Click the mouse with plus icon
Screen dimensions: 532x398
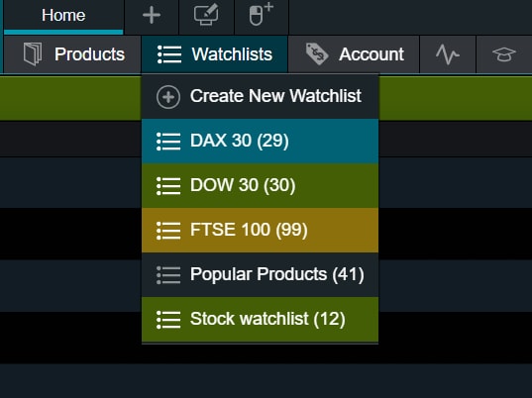click(x=261, y=15)
